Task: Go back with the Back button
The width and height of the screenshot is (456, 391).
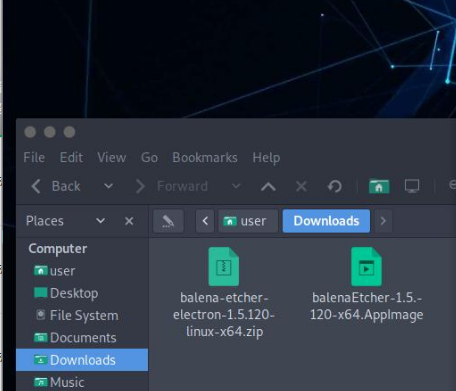Action: click(56, 186)
